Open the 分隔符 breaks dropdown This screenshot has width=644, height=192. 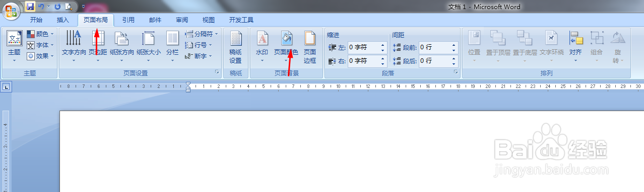202,34
